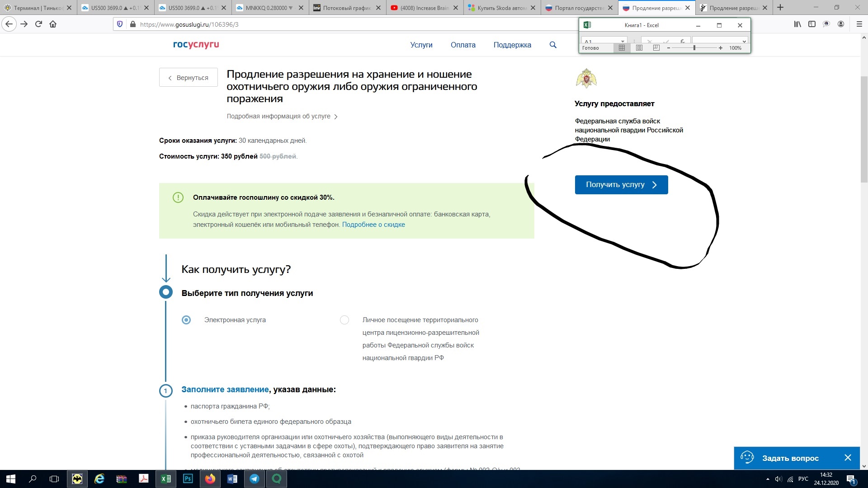This screenshot has height=488, width=868.
Task: Select the Электронная услуга radio option
Action: 186,320
